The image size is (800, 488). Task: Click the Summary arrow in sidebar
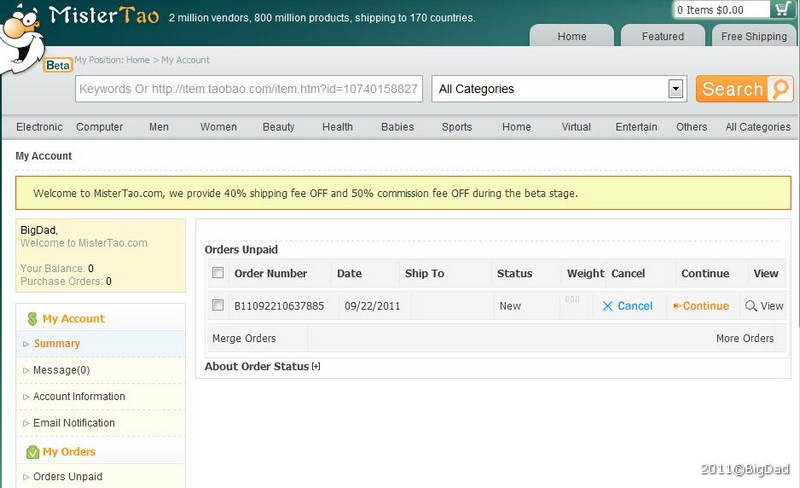point(26,344)
